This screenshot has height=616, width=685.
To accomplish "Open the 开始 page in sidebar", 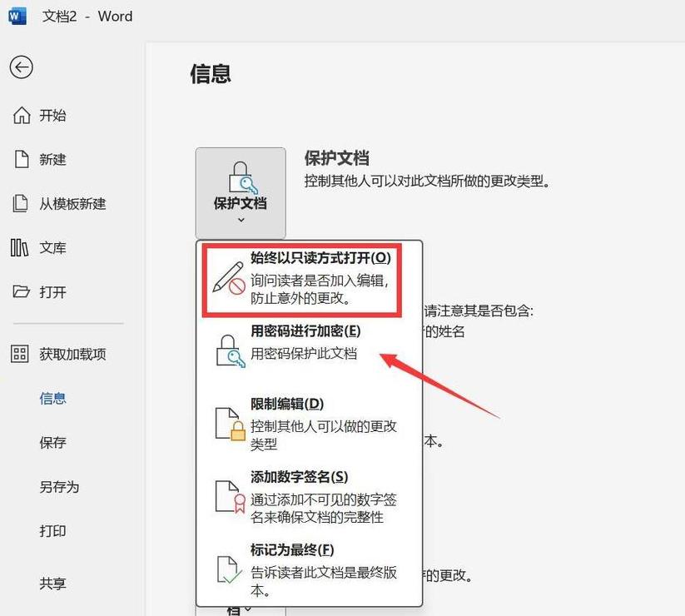I will (53, 116).
